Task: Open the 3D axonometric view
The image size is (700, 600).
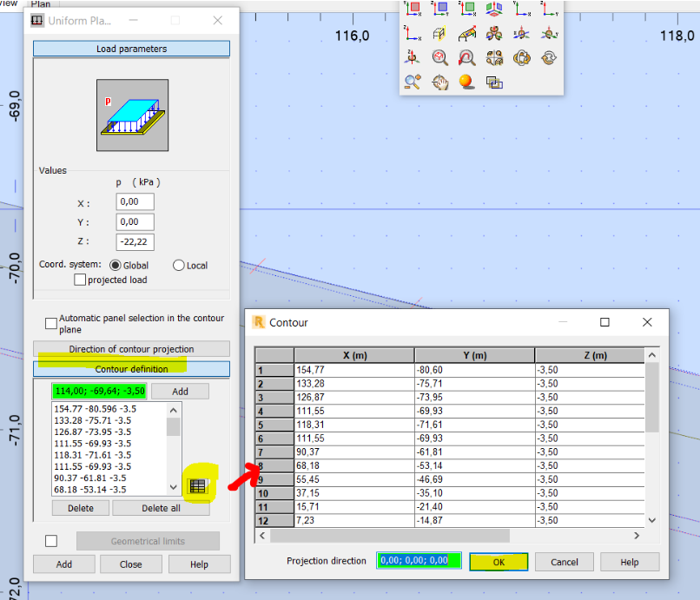Action: pos(492,9)
